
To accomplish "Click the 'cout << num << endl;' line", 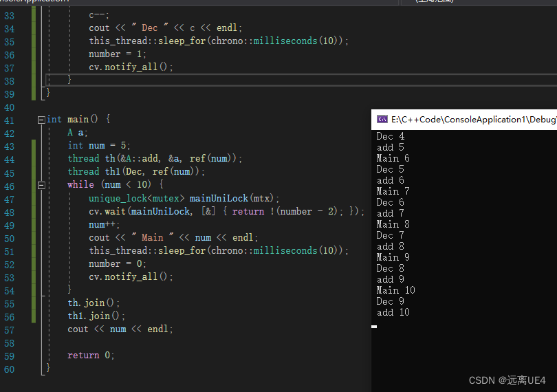I will click(x=120, y=329).
